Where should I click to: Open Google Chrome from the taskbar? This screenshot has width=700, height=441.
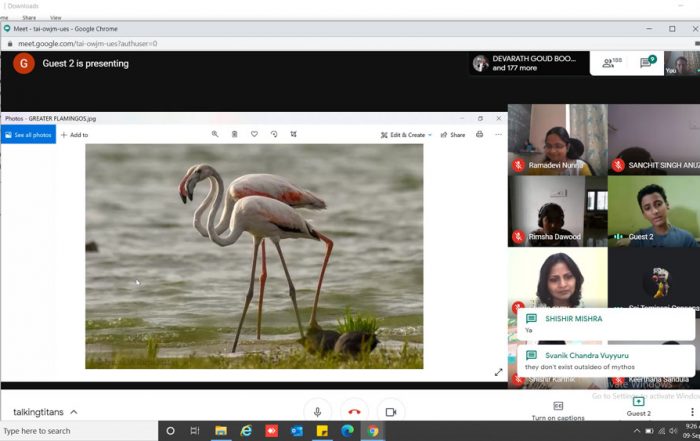coord(373,431)
